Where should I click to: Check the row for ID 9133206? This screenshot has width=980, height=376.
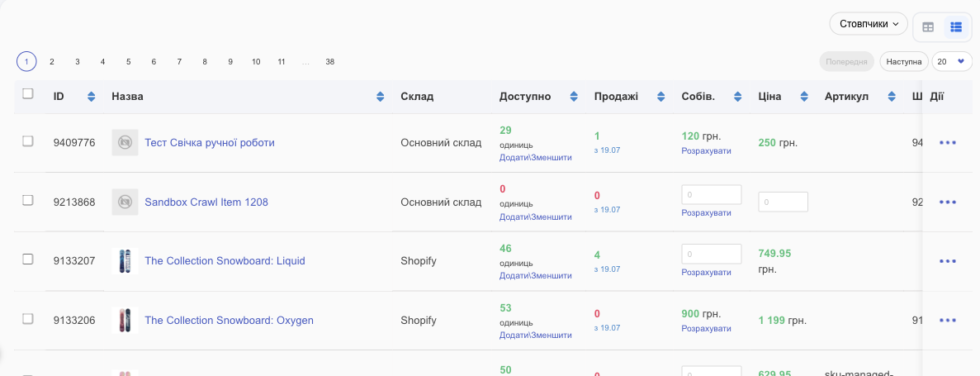[27, 318]
